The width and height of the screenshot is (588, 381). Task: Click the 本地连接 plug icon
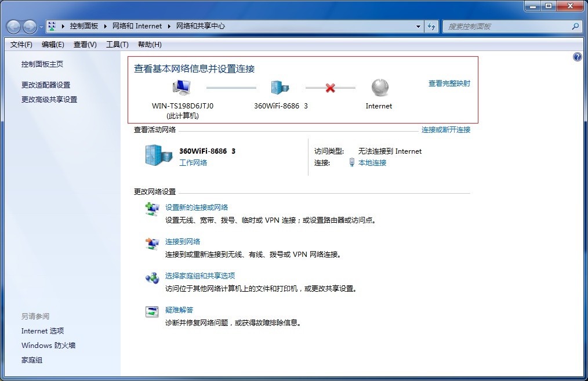[352, 162]
